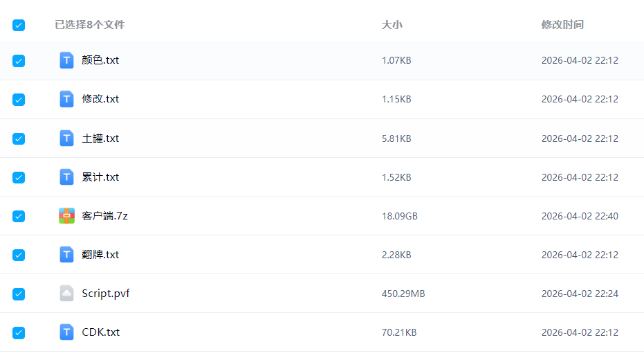Click the text file icon for 修改.txt
Viewport: 644px width, 360px height.
[66, 99]
